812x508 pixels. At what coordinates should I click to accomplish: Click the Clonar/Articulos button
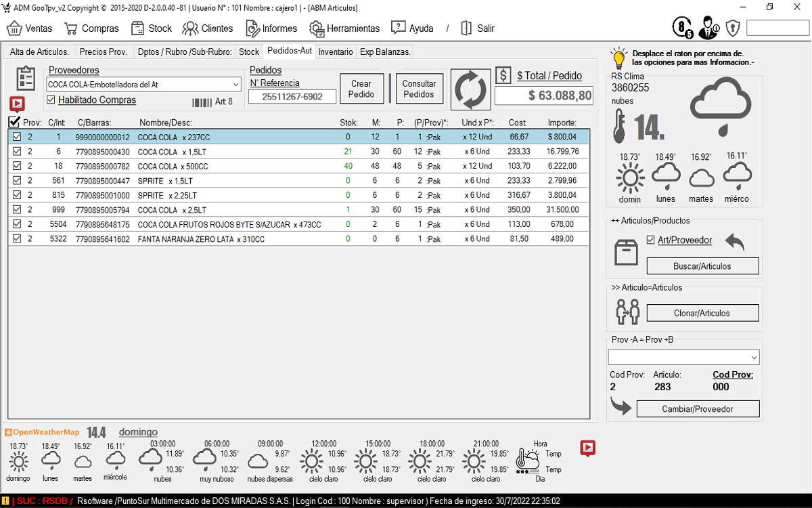pyautogui.click(x=702, y=313)
